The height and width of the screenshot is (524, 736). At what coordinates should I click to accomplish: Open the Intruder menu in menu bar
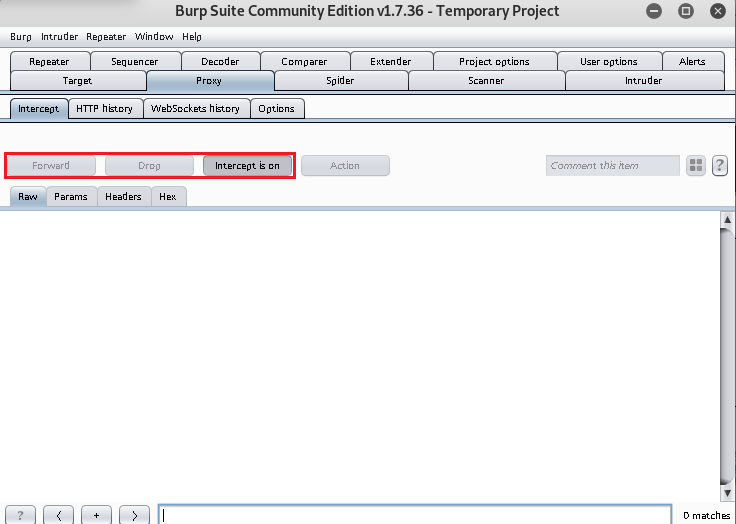click(59, 37)
